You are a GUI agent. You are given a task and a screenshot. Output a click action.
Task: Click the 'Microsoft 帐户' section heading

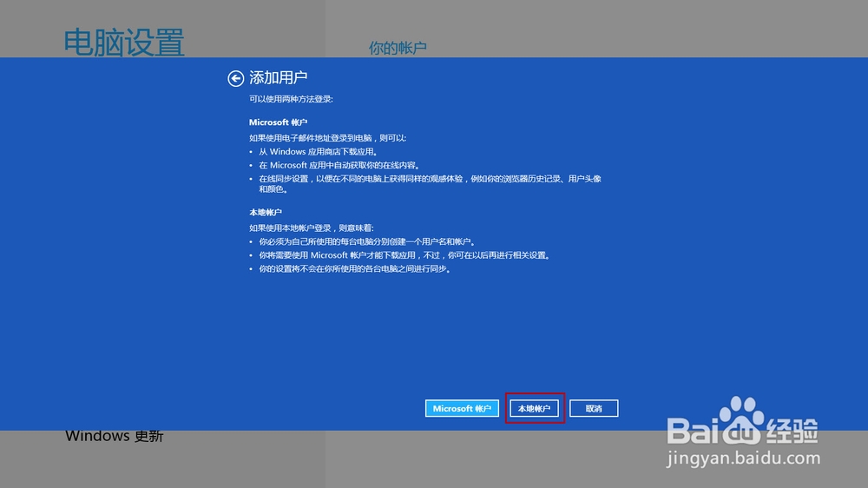(x=278, y=122)
